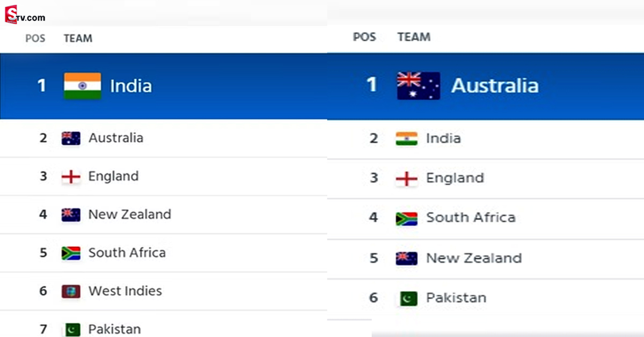The height and width of the screenshot is (337, 644).
Task: Click South Africa flag in left table
Action: pyautogui.click(x=71, y=253)
